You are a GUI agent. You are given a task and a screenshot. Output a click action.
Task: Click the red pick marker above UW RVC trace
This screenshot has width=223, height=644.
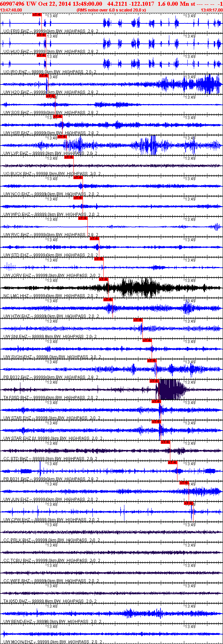83,218
